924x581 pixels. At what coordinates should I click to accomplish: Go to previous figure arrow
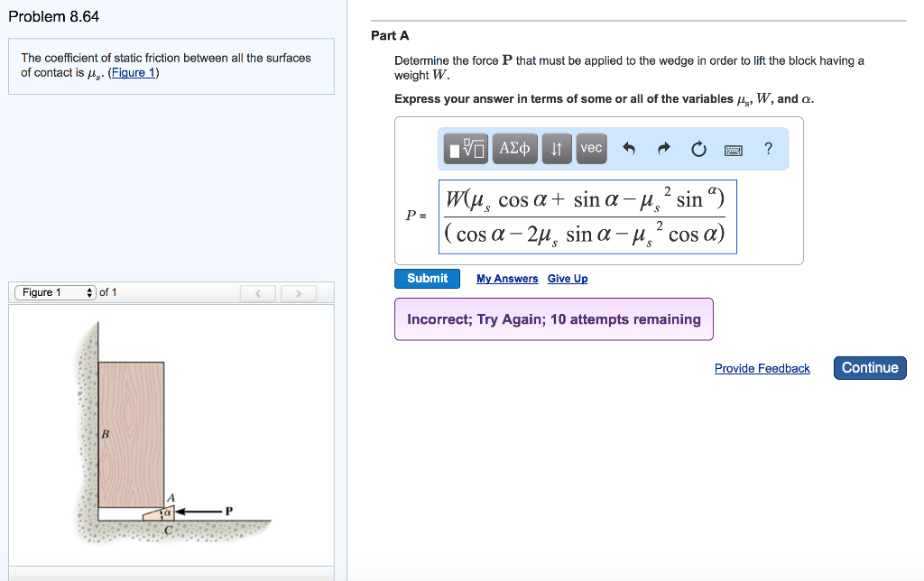257,293
